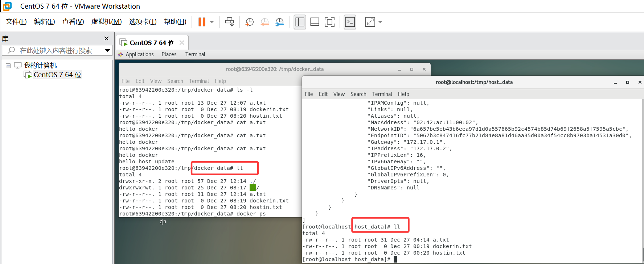The width and height of the screenshot is (644, 264).
Task: Open the 选项卡(T) menu
Action: (143, 22)
